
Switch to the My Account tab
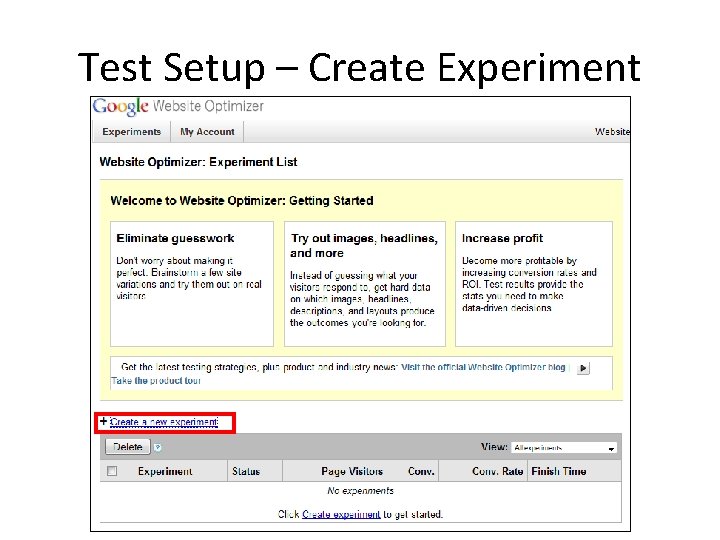pyautogui.click(x=207, y=132)
